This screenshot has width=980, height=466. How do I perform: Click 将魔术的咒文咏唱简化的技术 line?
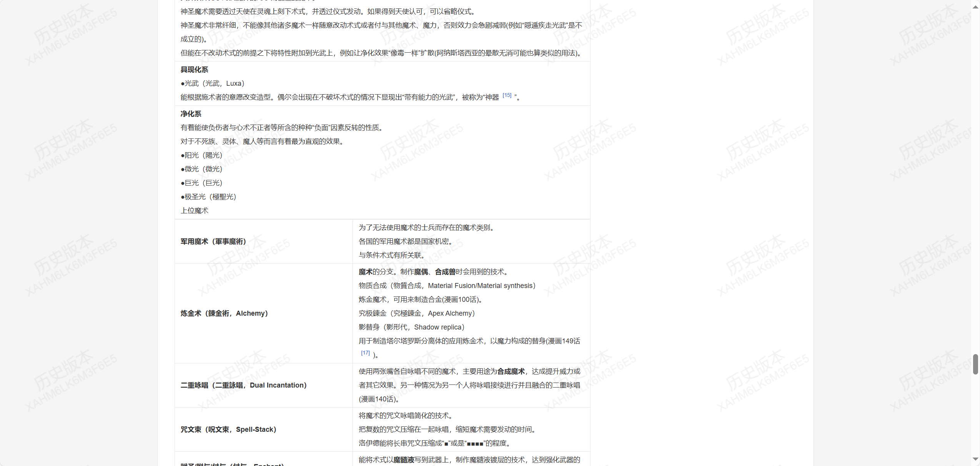point(407,416)
